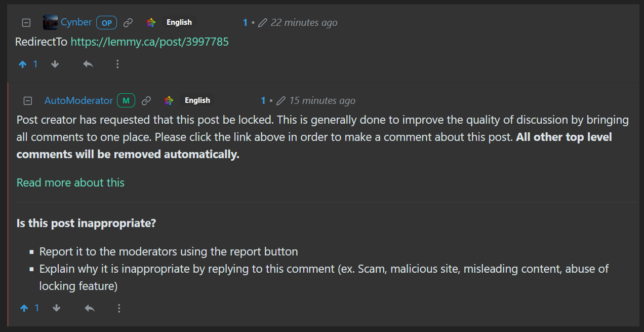
Task: Collapse Cynber's comment
Action: point(26,23)
